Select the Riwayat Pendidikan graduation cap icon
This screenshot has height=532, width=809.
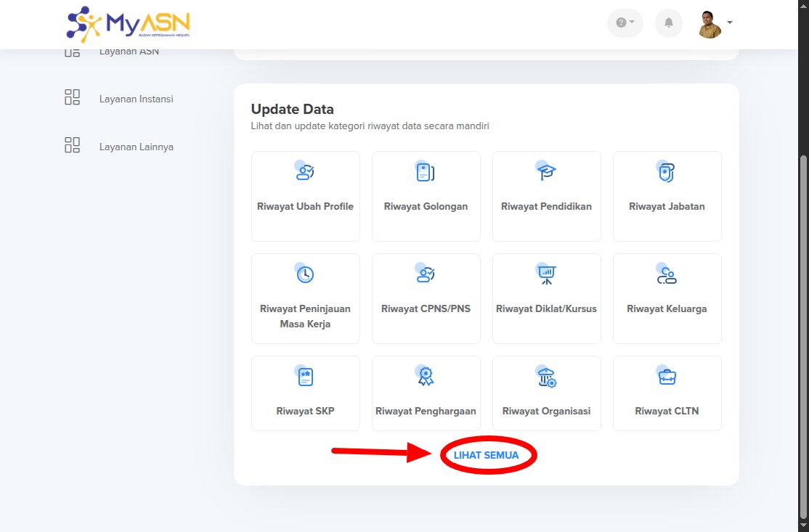pos(546,172)
